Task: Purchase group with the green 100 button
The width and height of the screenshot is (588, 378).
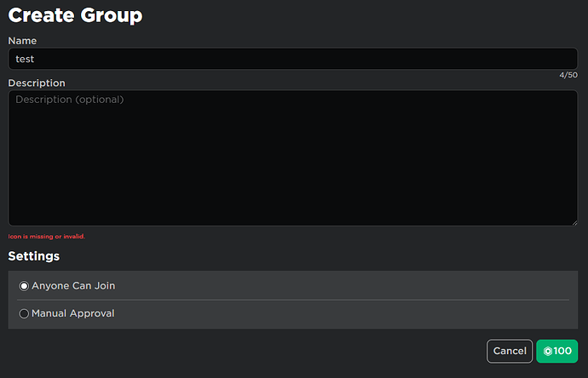Action: (556, 351)
